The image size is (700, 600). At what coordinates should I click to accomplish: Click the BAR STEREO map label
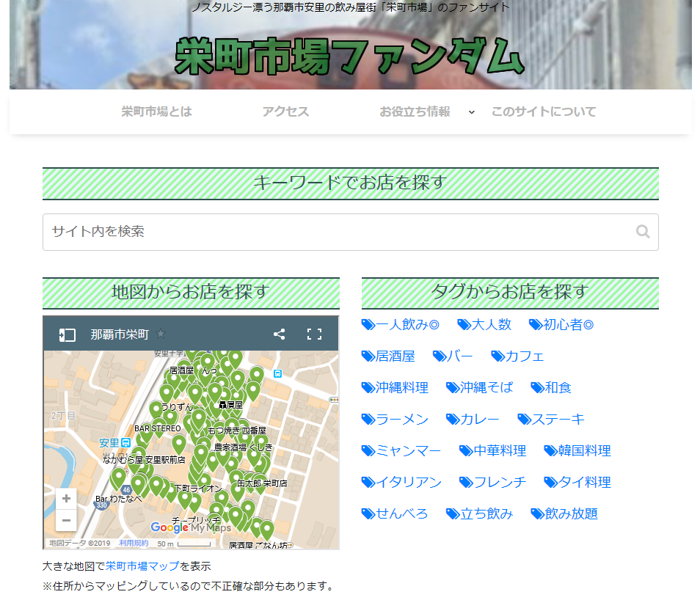(158, 428)
